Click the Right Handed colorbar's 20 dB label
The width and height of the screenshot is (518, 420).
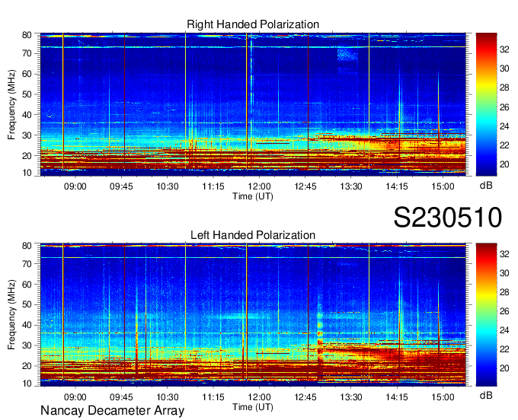[x=504, y=164]
